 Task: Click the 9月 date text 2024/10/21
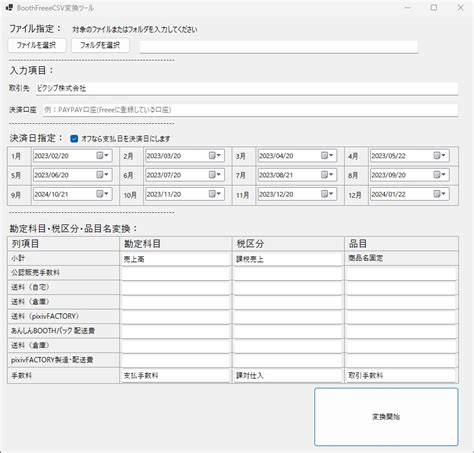pos(51,194)
